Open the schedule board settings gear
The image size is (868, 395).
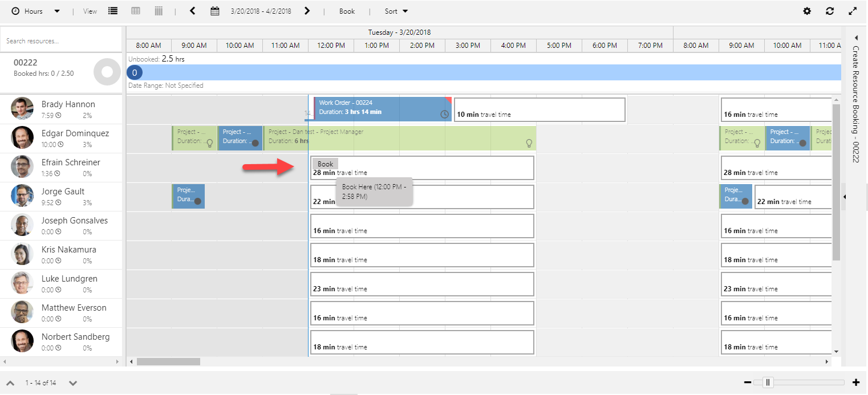[x=807, y=10]
